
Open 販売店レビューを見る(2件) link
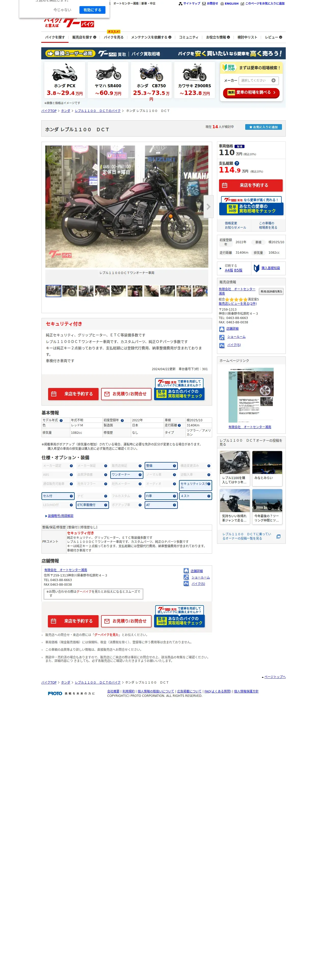(238, 304)
